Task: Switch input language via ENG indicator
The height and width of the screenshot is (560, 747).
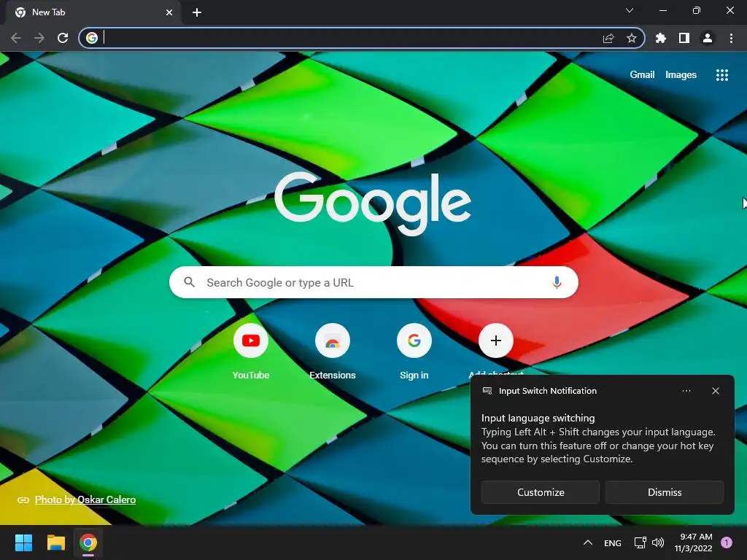Action: click(x=612, y=542)
